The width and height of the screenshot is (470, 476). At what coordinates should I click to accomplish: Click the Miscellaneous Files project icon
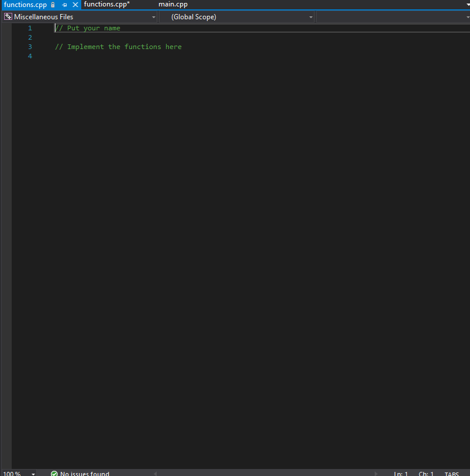coord(7,16)
